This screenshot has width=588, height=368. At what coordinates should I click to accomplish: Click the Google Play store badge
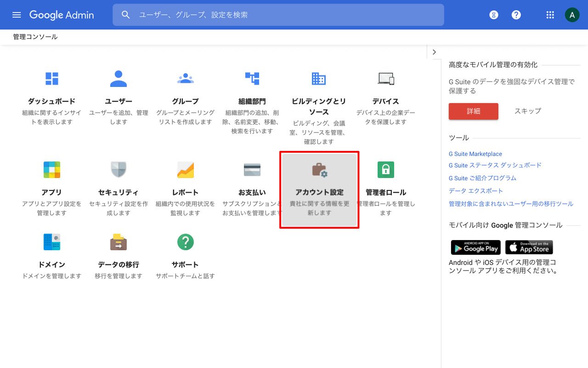point(475,247)
